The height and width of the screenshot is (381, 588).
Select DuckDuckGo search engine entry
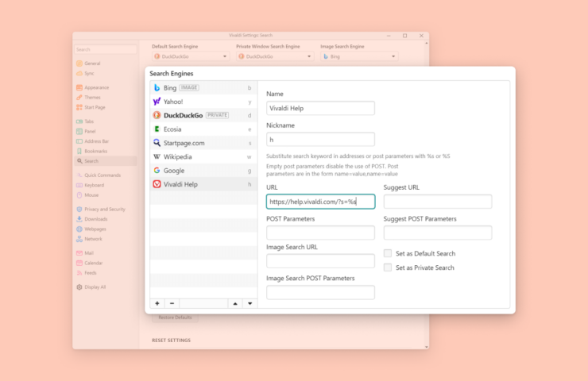tap(203, 115)
